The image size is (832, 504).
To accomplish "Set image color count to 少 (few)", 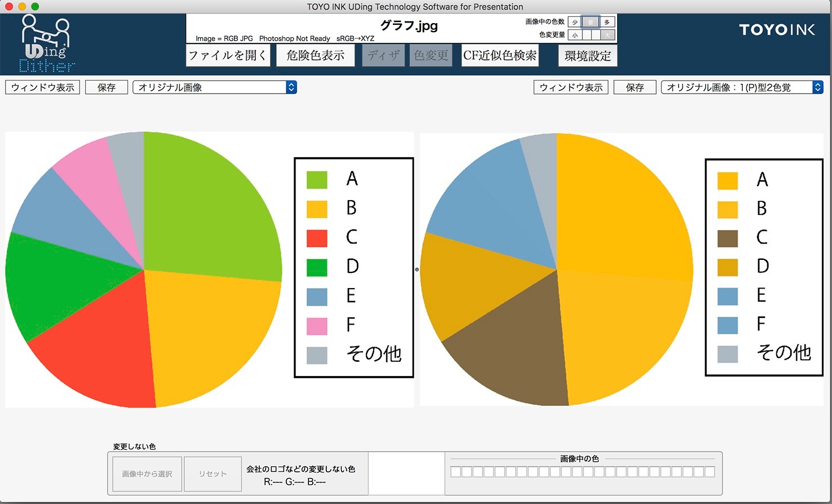I will click(x=574, y=22).
